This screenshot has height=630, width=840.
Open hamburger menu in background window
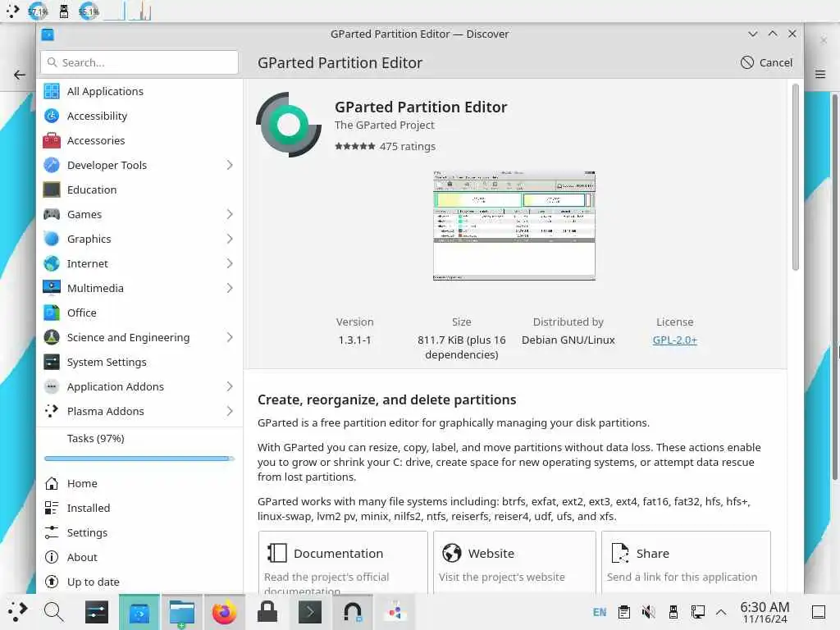coord(820,74)
